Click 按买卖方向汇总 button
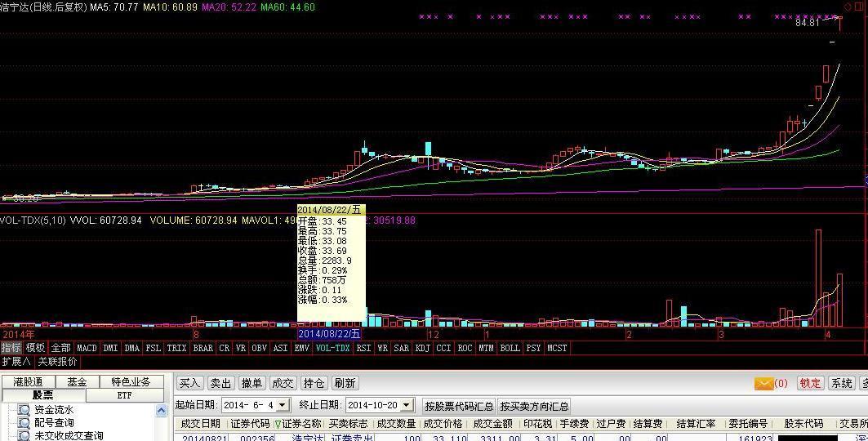The height and width of the screenshot is (441, 868). click(x=534, y=406)
